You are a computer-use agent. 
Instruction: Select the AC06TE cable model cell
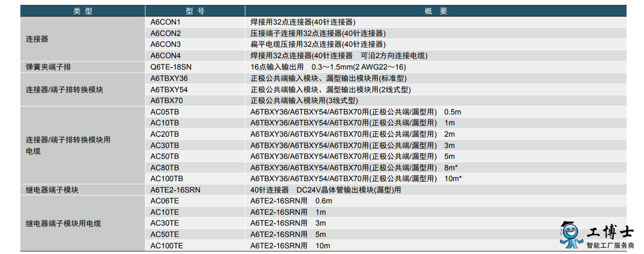pyautogui.click(x=195, y=201)
